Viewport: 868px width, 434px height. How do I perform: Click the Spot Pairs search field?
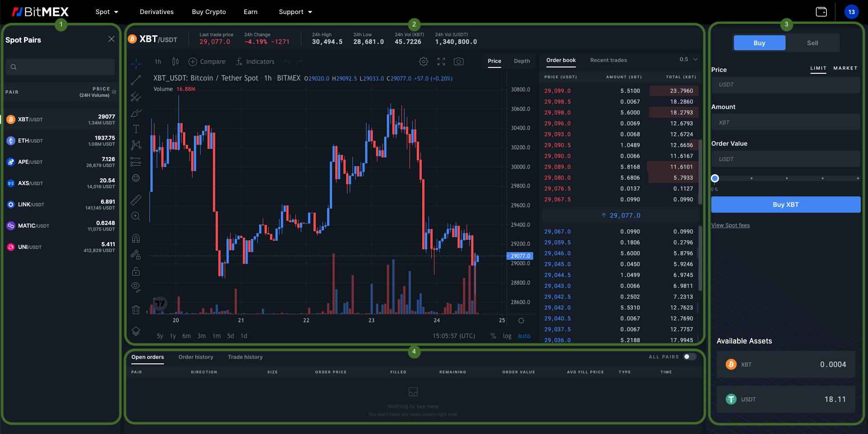60,67
